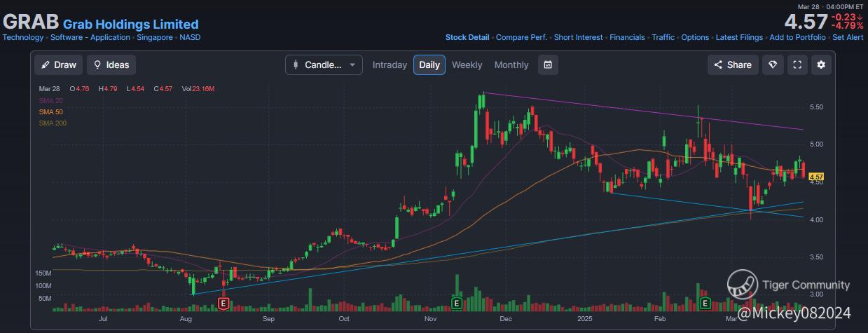
Task: Click the Vol 23.16M value
Action: 198,89
